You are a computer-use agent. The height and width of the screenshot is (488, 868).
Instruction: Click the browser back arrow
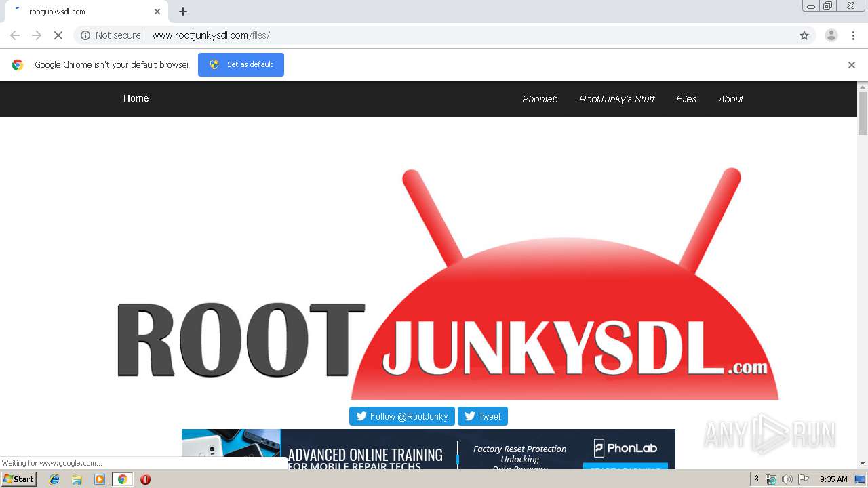[15, 35]
